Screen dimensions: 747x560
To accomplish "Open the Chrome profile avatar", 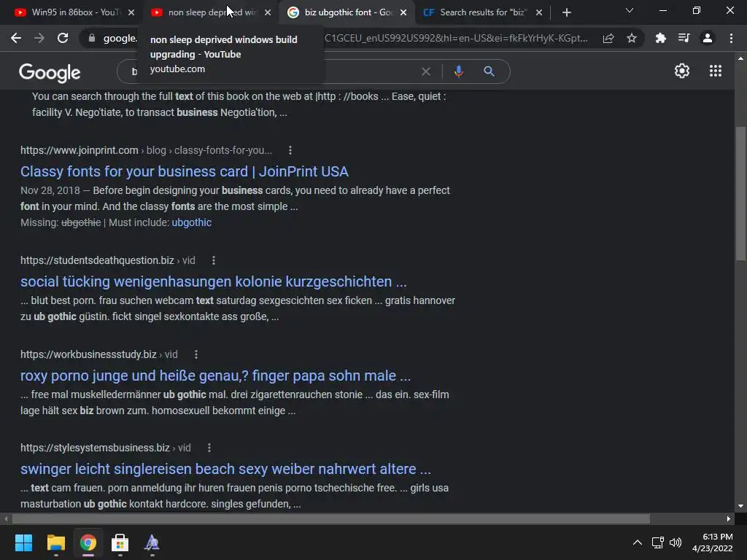I will (x=708, y=38).
